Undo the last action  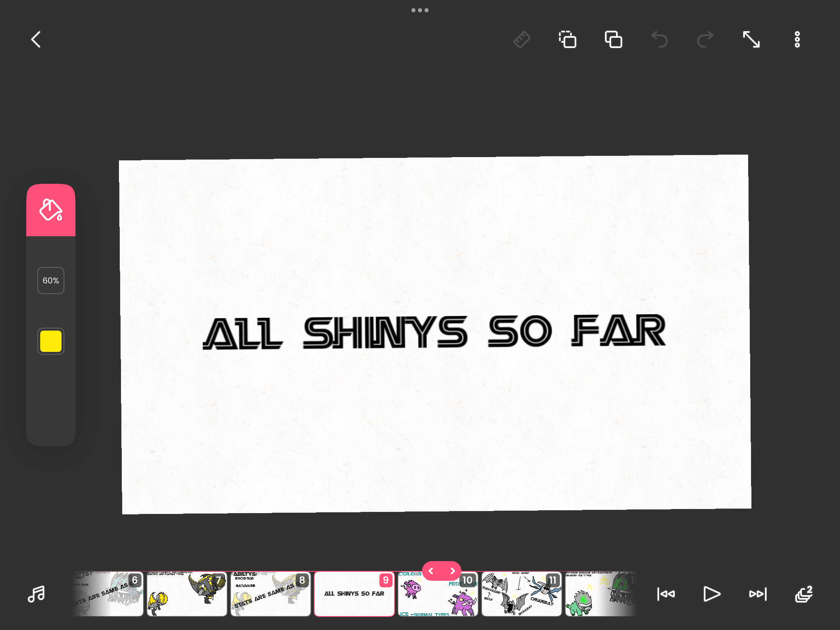pos(660,39)
